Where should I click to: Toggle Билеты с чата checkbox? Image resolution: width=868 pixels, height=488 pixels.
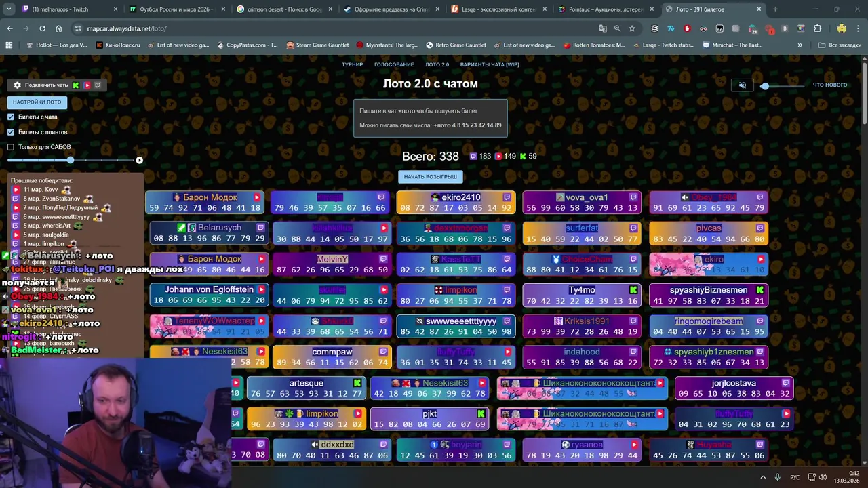pyautogui.click(x=10, y=117)
